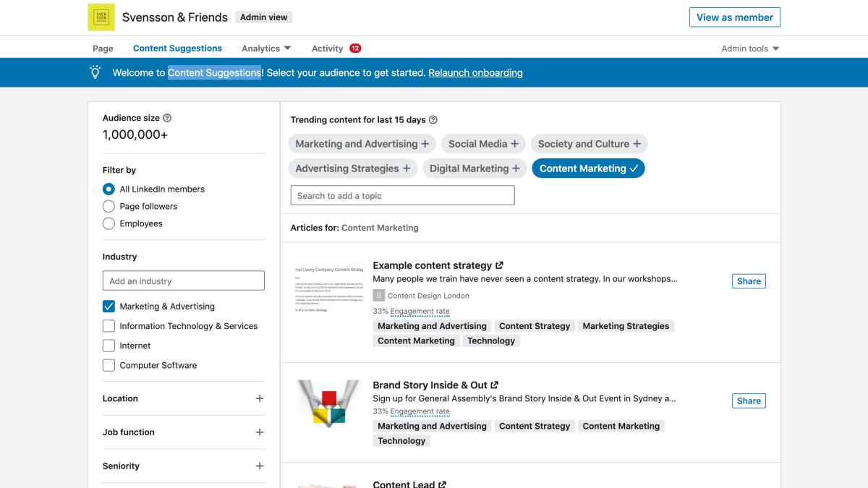Select All LinkedIn members radio button

pyautogui.click(x=109, y=189)
